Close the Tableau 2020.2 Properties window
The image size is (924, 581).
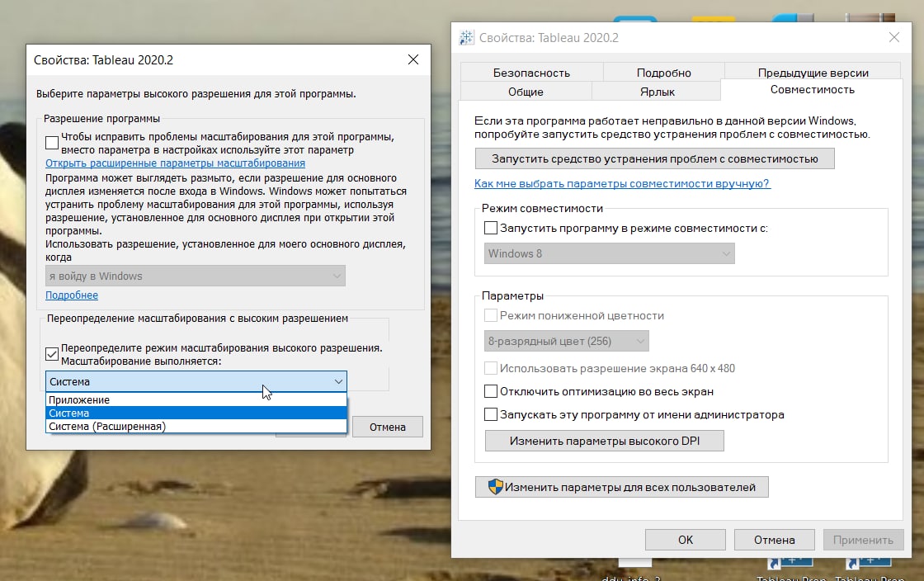click(894, 37)
